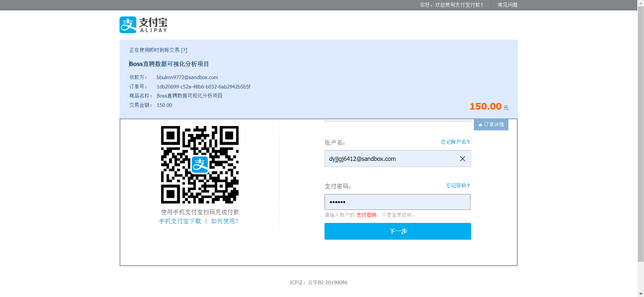This screenshot has height=297, width=644.
Task: Open the 如何使用？ link
Action: 225,221
